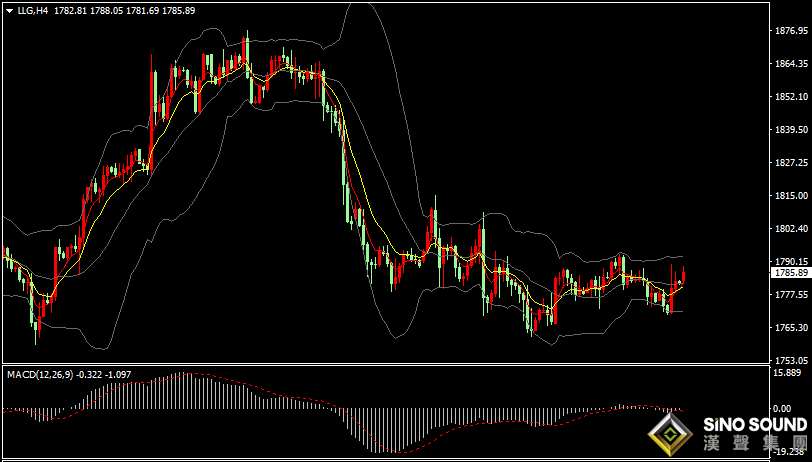Click the current price tag 1785.89
Screen dimensions: 812x462
pyautogui.click(x=790, y=272)
